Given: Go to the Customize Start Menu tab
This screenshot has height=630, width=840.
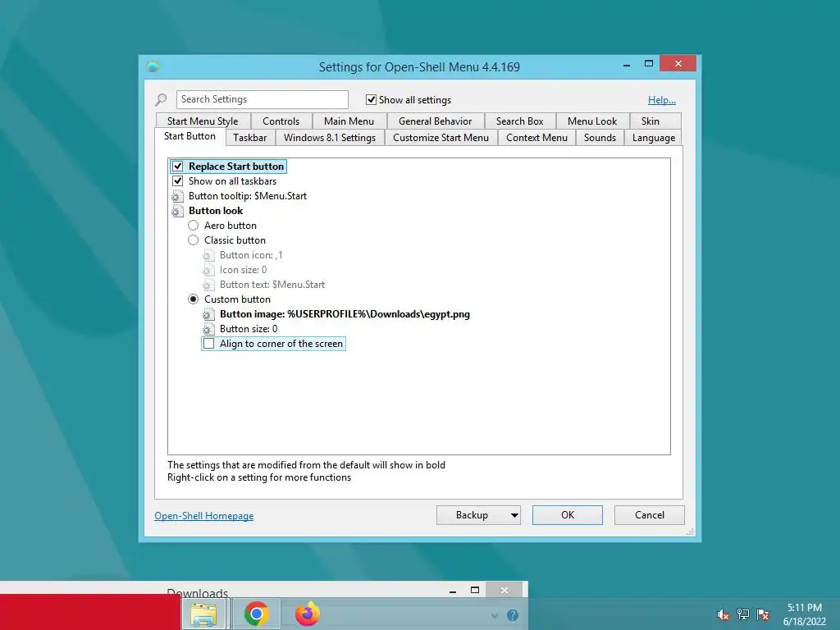Looking at the screenshot, I should 441,138.
